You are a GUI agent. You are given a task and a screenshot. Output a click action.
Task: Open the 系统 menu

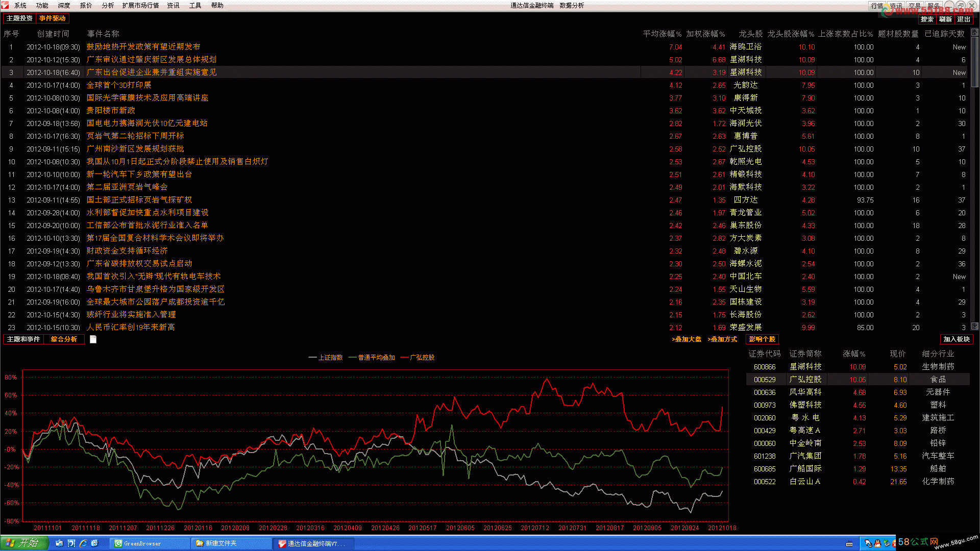click(20, 6)
